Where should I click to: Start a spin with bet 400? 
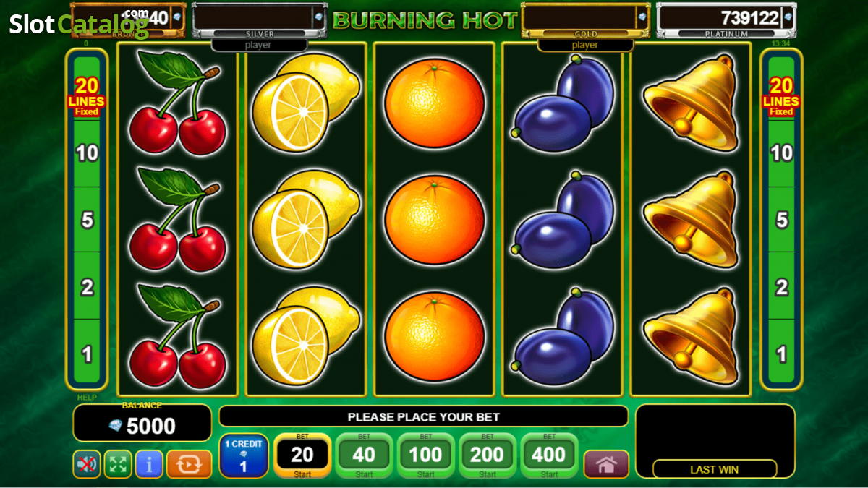[x=549, y=455]
